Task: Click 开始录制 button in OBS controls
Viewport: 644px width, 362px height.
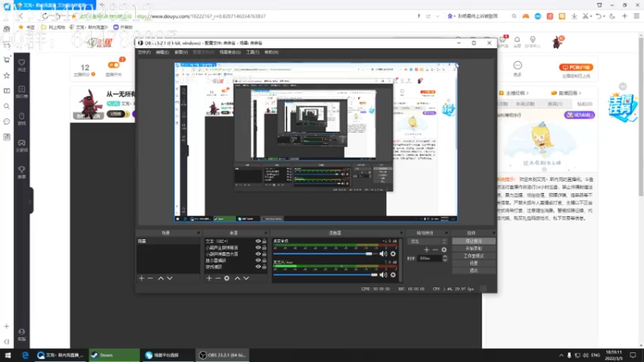Action: click(x=474, y=249)
